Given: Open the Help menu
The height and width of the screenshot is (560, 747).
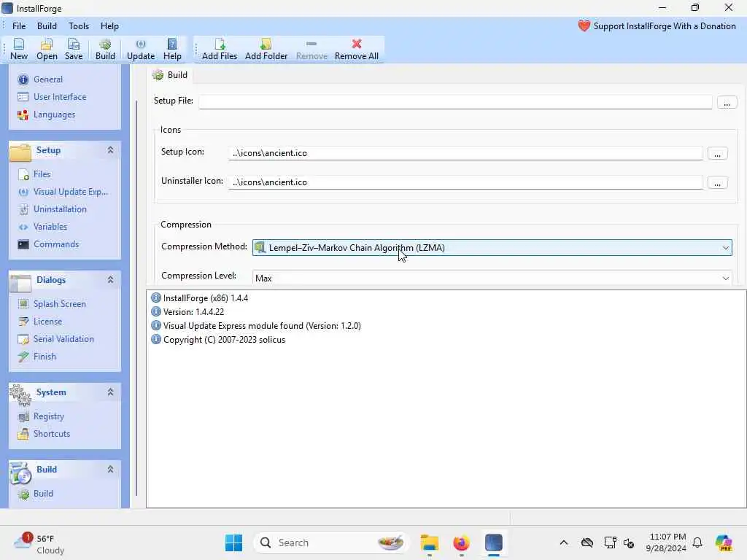Looking at the screenshot, I should coord(109,26).
